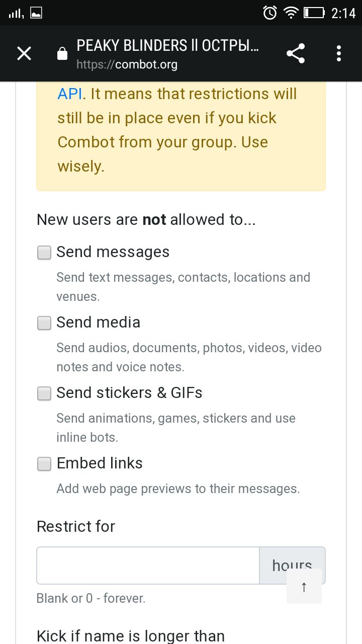Check the Send media checkbox
Image resolution: width=362 pixels, height=644 pixels.
tap(44, 323)
